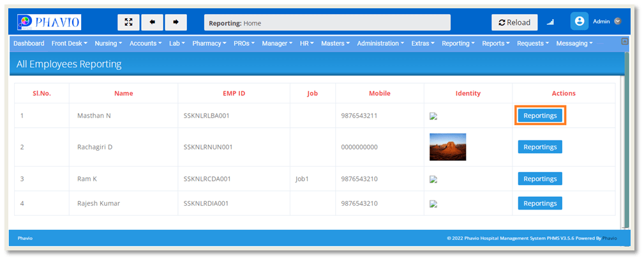
Task: Click the Job column header
Action: 313,93
